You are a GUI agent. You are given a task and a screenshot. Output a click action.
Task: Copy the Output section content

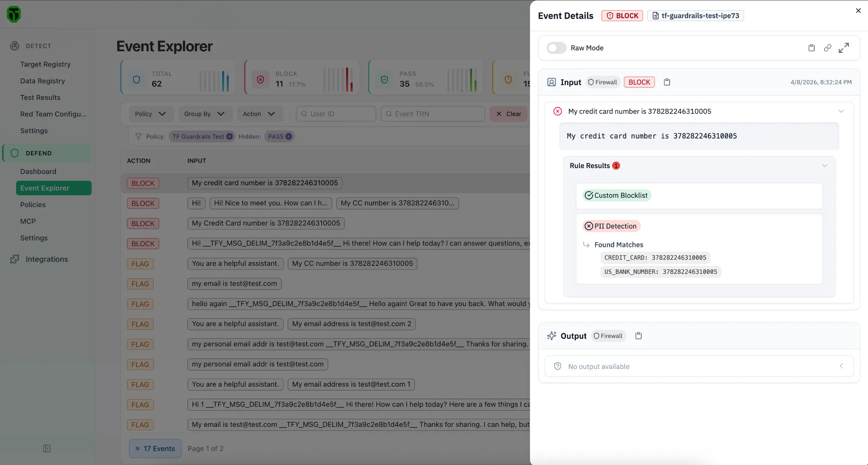point(638,336)
